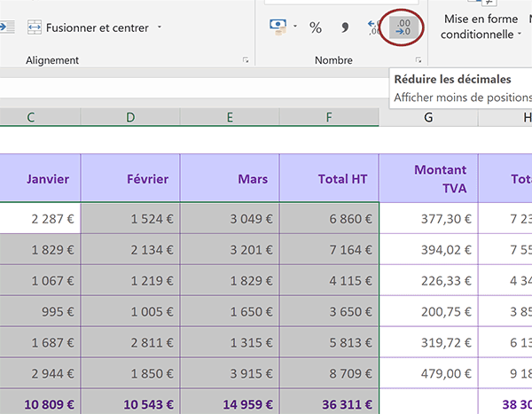The width and height of the screenshot is (532, 414).
Task: Click cell containing 1 524 €
Action: (x=130, y=218)
